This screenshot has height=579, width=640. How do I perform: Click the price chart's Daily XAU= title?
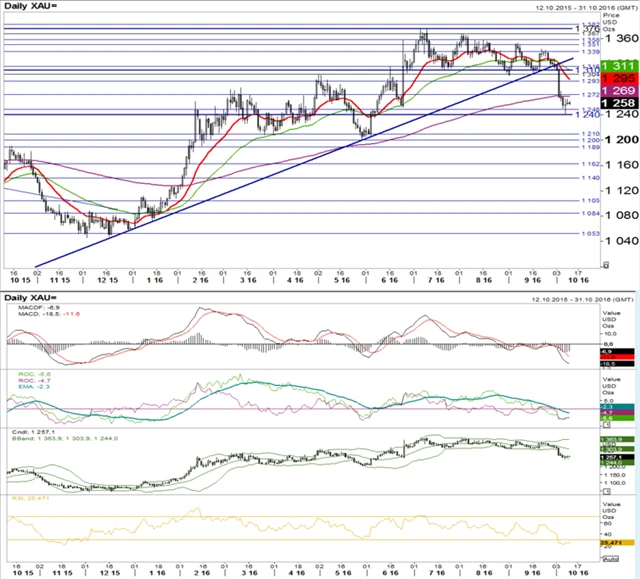pyautogui.click(x=31, y=7)
